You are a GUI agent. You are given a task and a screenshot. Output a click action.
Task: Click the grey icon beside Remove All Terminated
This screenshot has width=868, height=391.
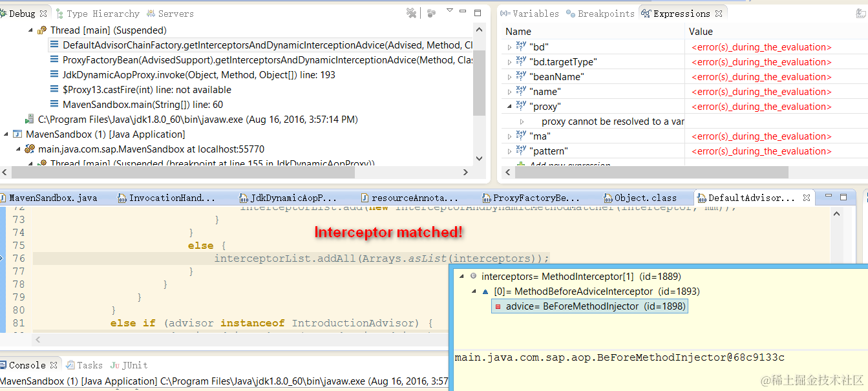(x=431, y=13)
